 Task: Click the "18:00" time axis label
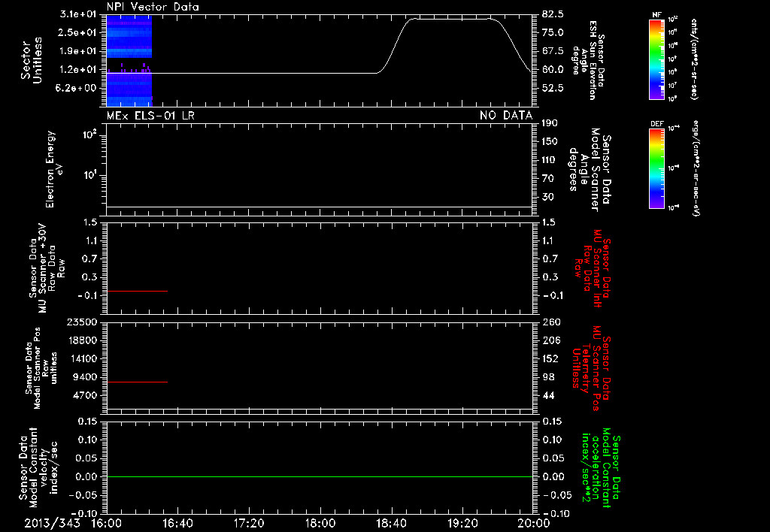coord(320,523)
